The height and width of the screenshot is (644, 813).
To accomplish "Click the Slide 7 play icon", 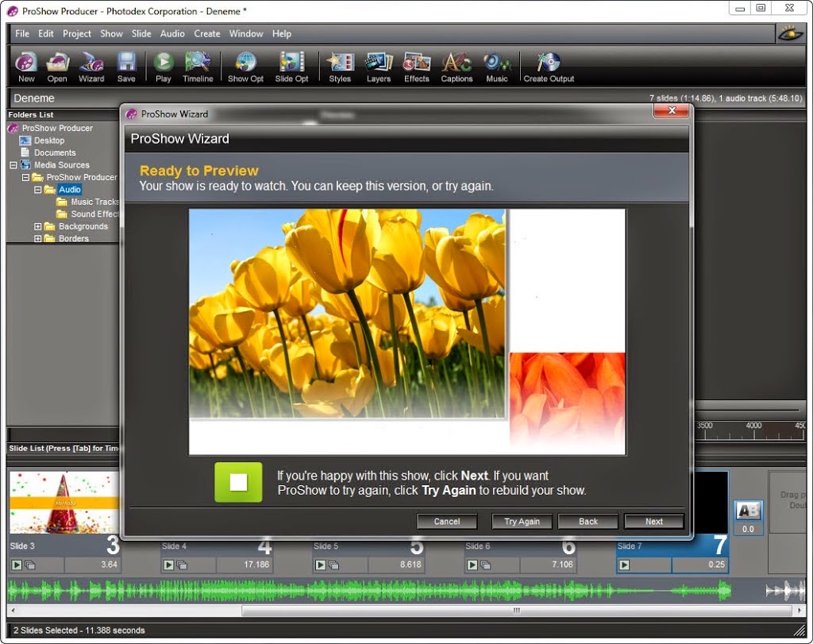I will 624,565.
